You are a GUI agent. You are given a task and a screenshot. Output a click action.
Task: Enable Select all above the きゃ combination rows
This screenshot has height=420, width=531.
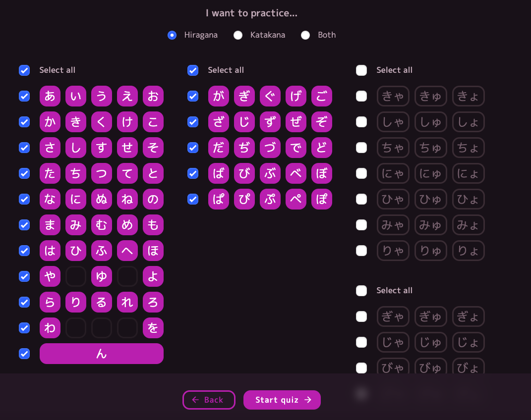[361, 70]
